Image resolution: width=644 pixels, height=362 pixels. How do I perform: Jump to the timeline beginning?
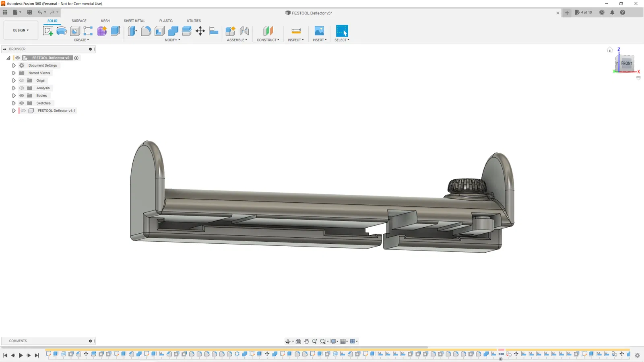click(x=5, y=355)
